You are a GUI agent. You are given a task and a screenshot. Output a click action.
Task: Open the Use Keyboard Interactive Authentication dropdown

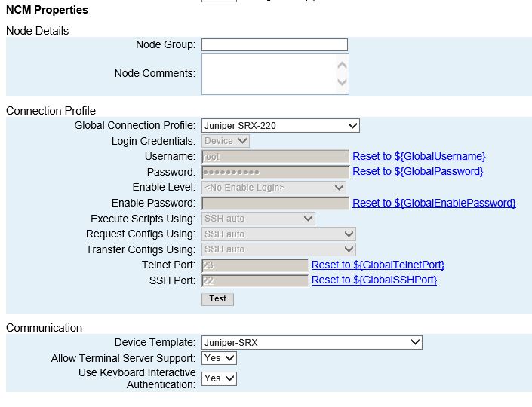[219, 378]
